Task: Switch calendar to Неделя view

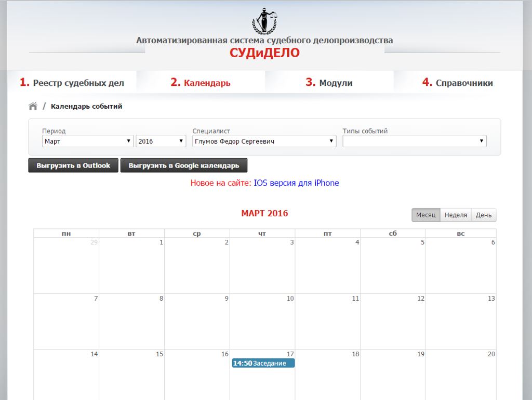Action: [x=456, y=215]
